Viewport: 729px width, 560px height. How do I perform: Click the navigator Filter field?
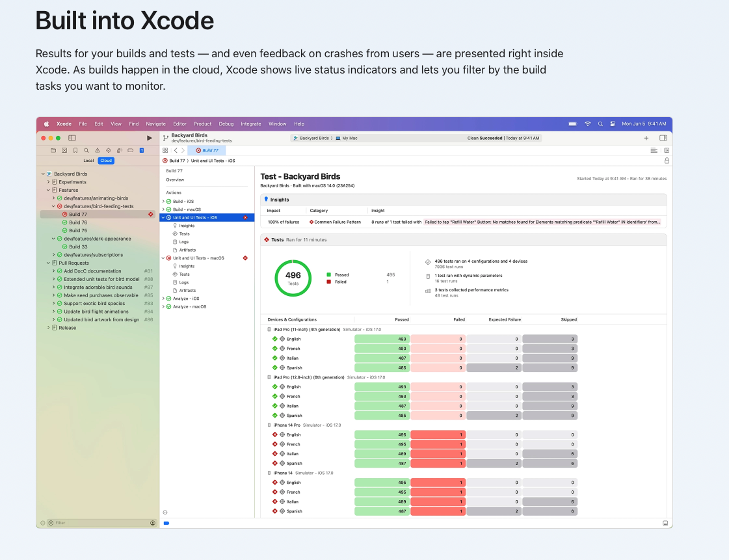click(98, 523)
